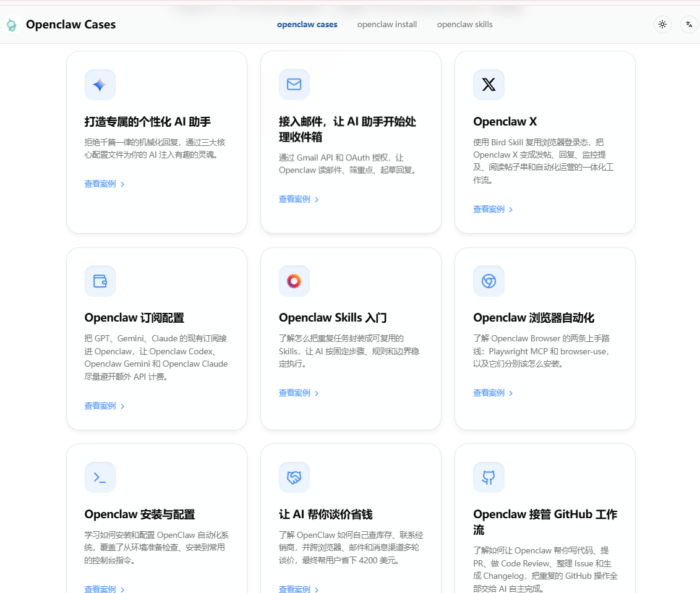Click the chevron after 查看案例 on Skills 入门 card
This screenshot has height=593, width=700.
coord(317,393)
